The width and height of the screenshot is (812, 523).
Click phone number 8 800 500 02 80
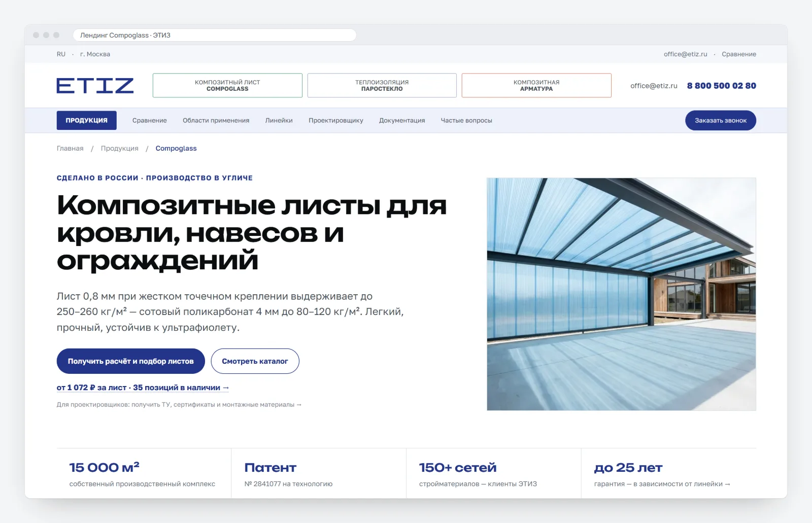tap(722, 86)
